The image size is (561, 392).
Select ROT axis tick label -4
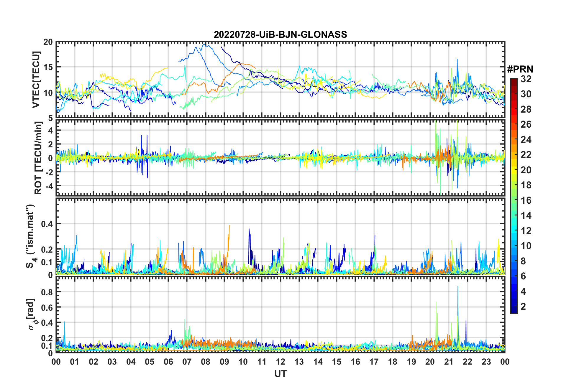pyautogui.click(x=49, y=187)
